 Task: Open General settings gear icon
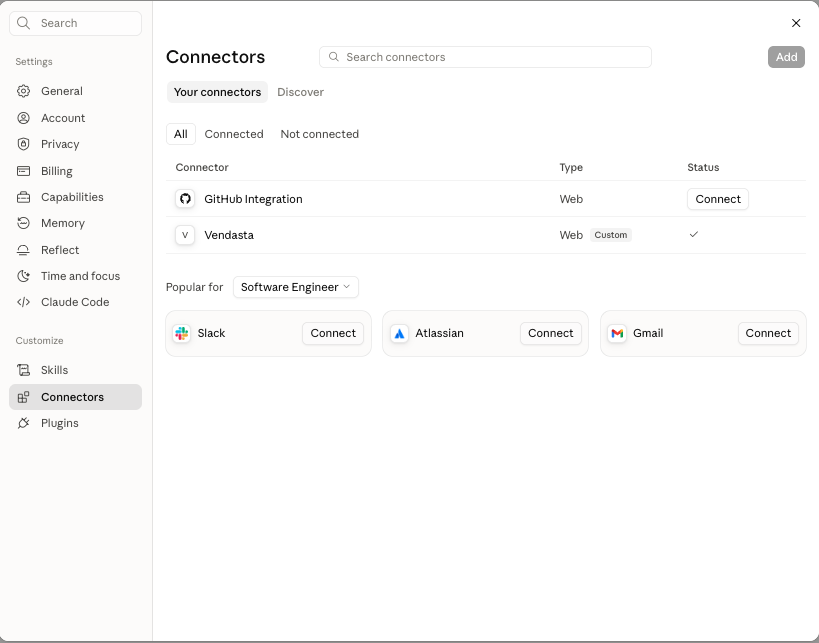pos(24,91)
